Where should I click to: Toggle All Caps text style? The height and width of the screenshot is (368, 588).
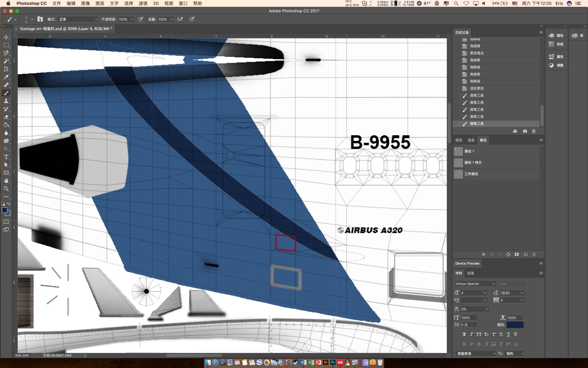pos(479,334)
